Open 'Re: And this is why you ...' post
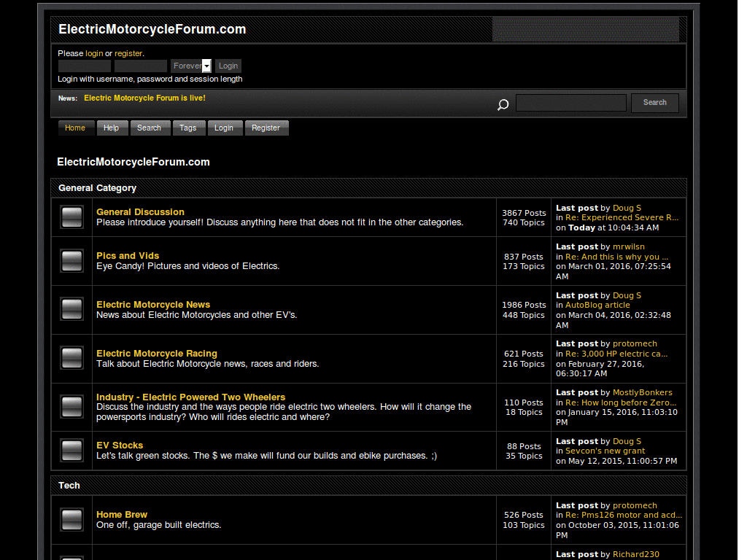The image size is (747, 560). pos(616,257)
